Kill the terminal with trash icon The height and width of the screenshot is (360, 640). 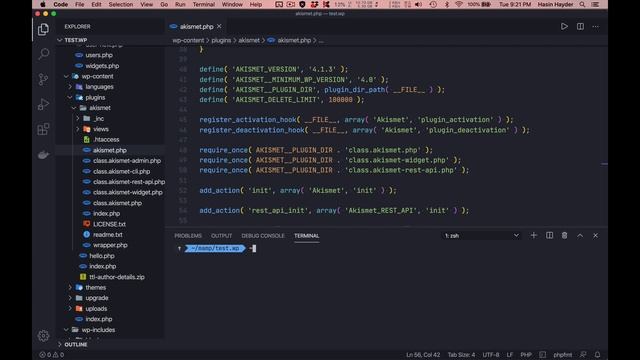click(x=564, y=236)
